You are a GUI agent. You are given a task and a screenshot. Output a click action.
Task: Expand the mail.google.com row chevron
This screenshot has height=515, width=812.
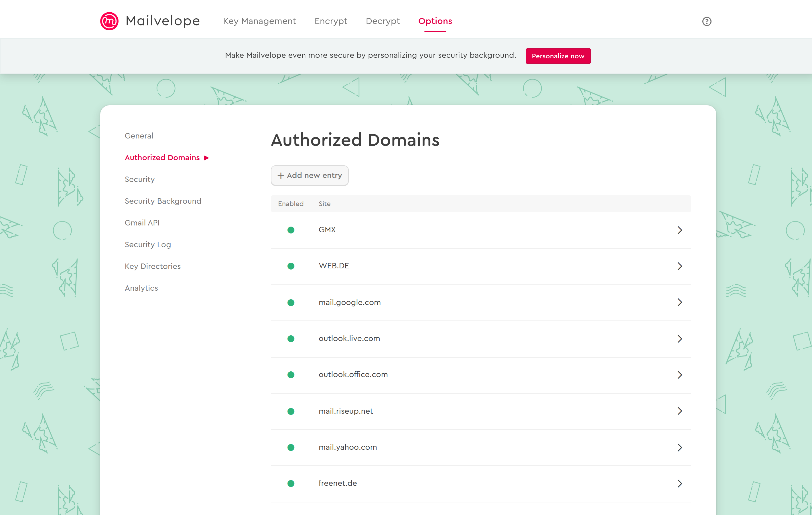point(679,302)
